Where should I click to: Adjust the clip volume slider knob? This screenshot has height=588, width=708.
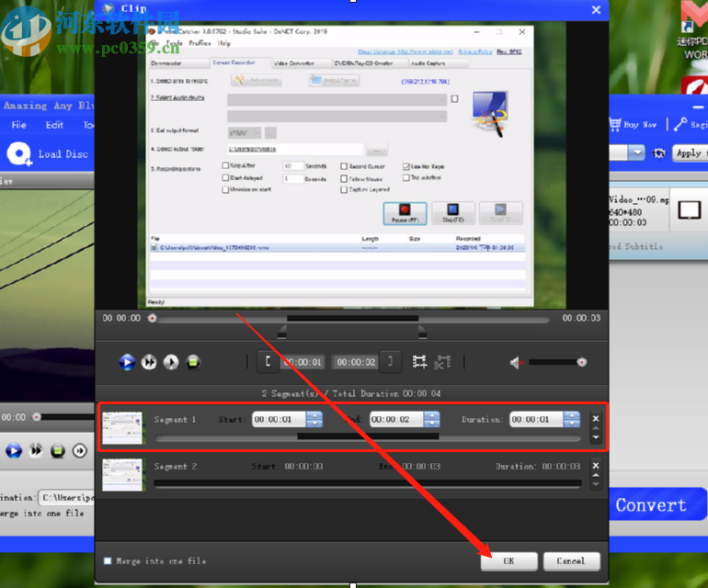click(581, 362)
